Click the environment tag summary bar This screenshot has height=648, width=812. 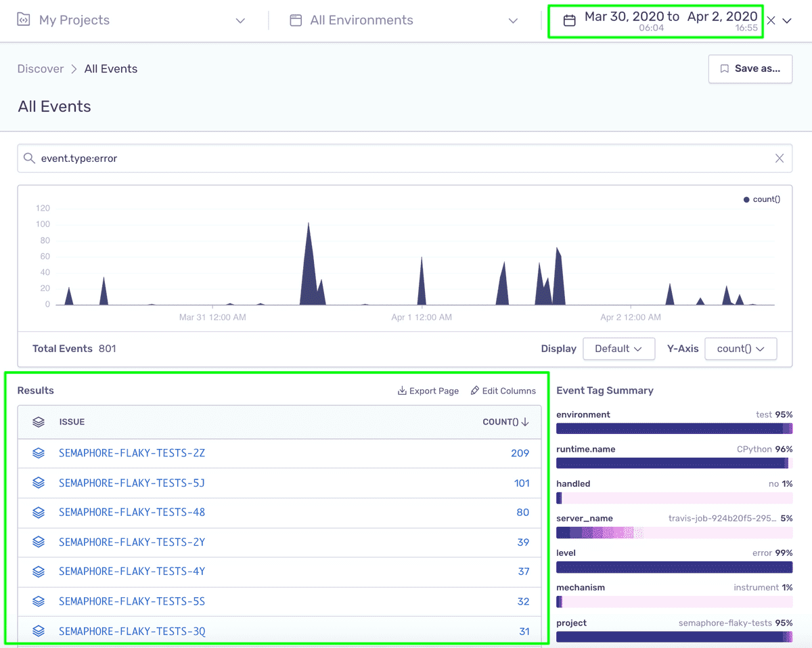674,429
